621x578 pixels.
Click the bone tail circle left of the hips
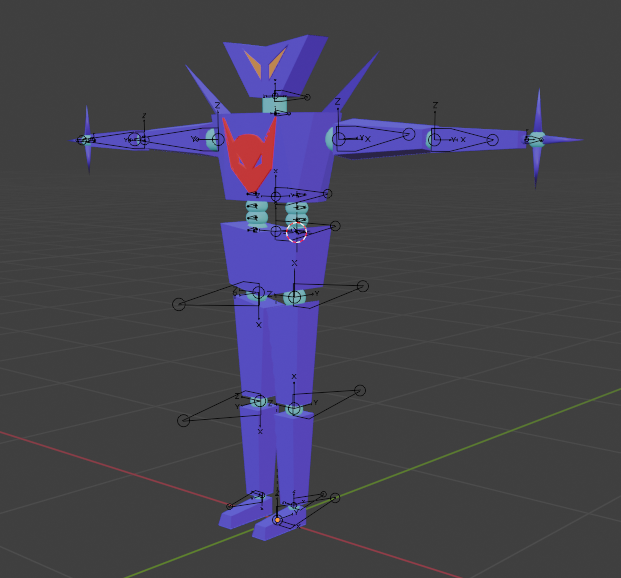click(x=179, y=304)
